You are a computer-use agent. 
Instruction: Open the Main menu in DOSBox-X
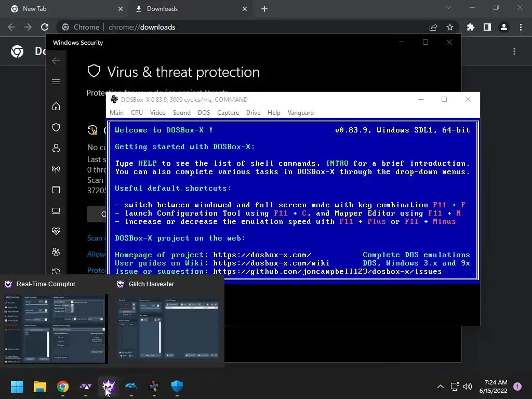tap(116, 113)
